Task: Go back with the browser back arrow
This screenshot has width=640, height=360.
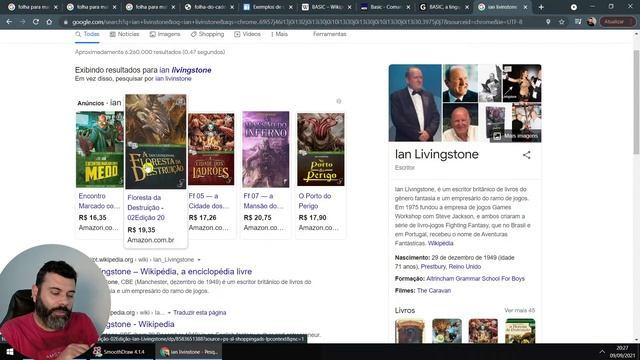Action: [x=9, y=22]
